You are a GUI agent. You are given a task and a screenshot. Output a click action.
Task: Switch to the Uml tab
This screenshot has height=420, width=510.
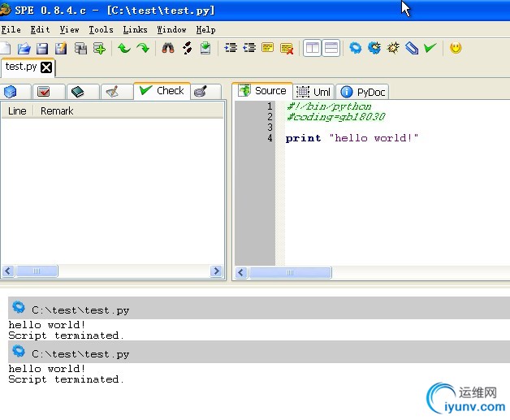coord(313,92)
